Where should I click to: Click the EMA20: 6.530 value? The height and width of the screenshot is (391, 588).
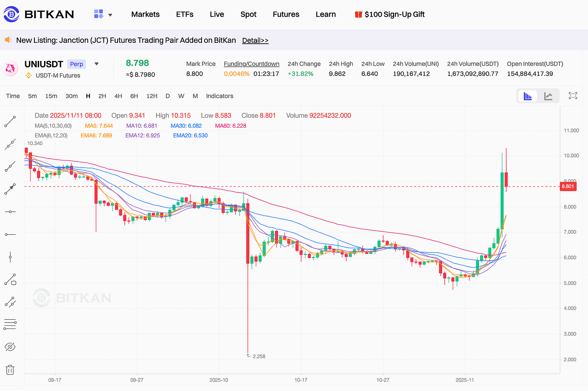pyautogui.click(x=190, y=135)
